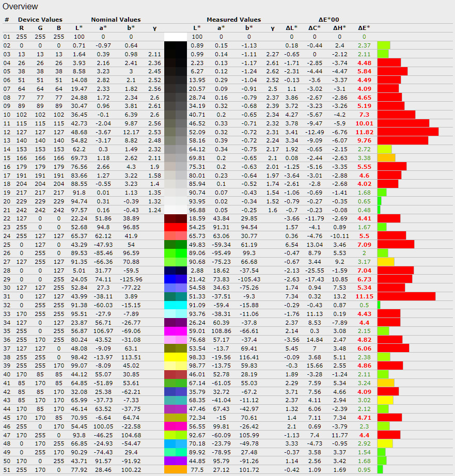Select the bright green swatch in row 26
Viewport: 455px width, 476px height.
coord(175,252)
